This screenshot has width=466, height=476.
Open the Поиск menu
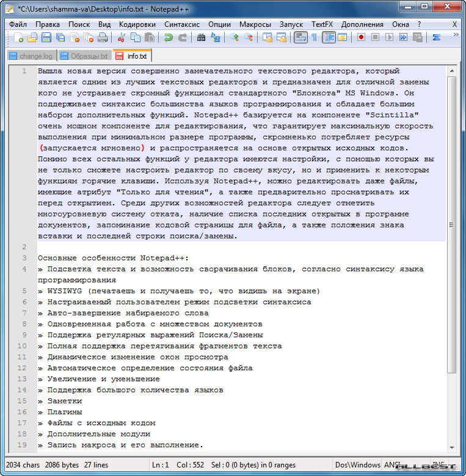tap(79, 24)
